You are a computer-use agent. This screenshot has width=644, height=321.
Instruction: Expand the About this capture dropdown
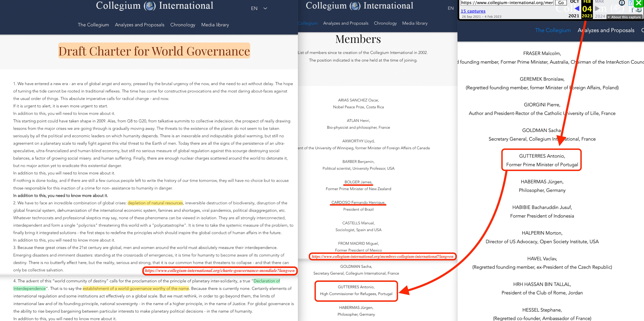click(x=624, y=17)
